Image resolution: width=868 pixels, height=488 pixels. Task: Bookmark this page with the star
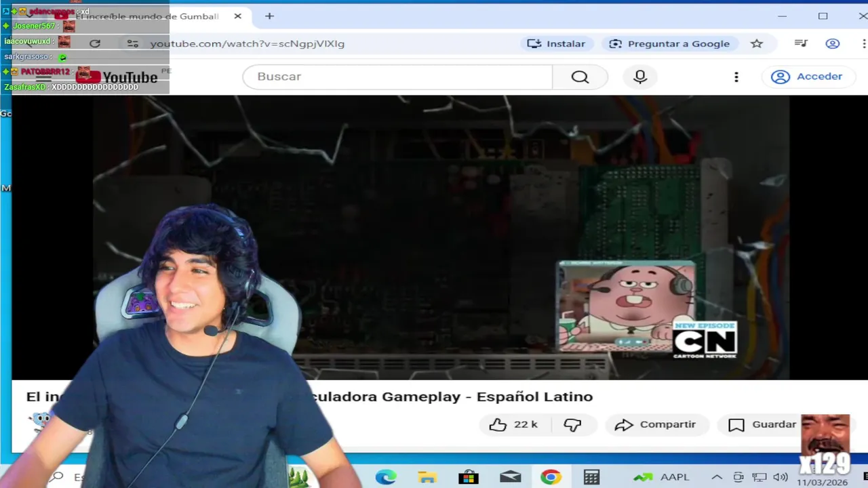click(x=757, y=43)
